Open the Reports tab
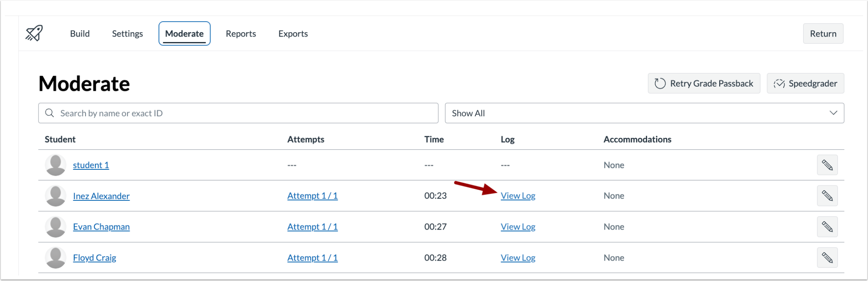Viewport: 868px width, 281px height. point(241,34)
